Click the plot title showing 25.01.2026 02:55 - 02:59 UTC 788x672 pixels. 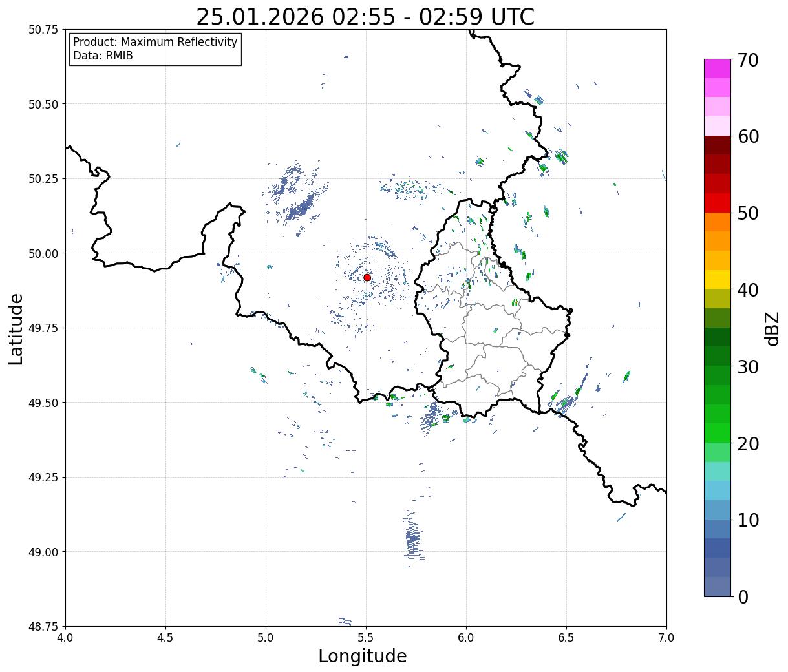pos(365,17)
